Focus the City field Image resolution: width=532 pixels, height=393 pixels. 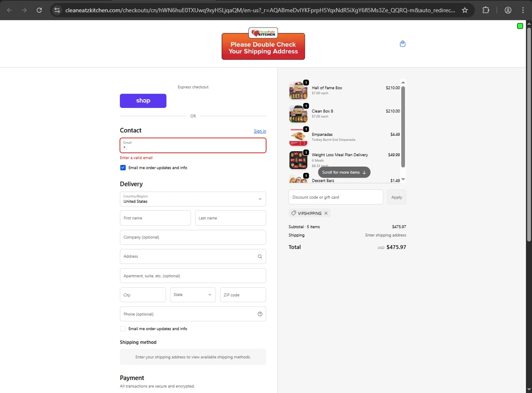click(x=143, y=295)
